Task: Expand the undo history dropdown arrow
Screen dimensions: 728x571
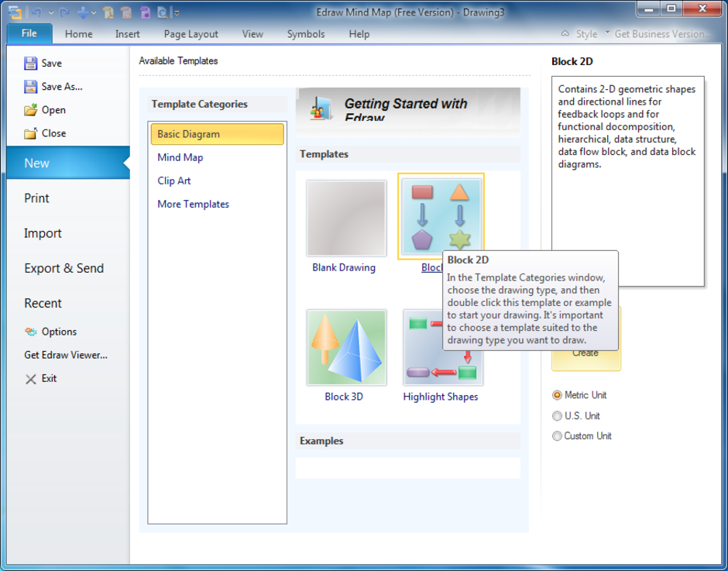Action: 51,13
